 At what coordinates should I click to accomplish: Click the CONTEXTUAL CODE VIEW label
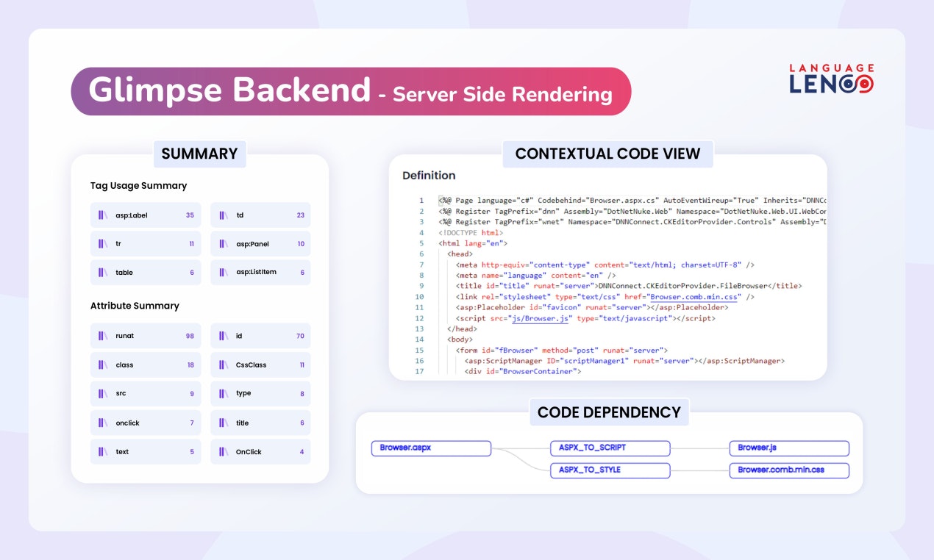tap(607, 154)
